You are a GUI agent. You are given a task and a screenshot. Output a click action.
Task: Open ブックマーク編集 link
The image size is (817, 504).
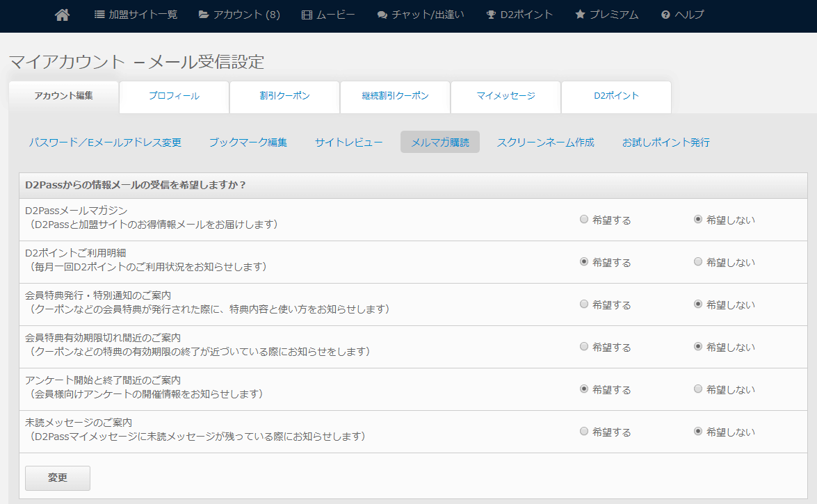point(248,143)
